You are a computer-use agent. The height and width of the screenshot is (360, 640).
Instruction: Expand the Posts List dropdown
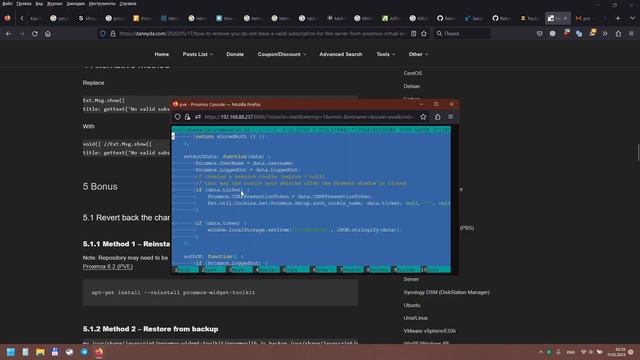click(198, 54)
